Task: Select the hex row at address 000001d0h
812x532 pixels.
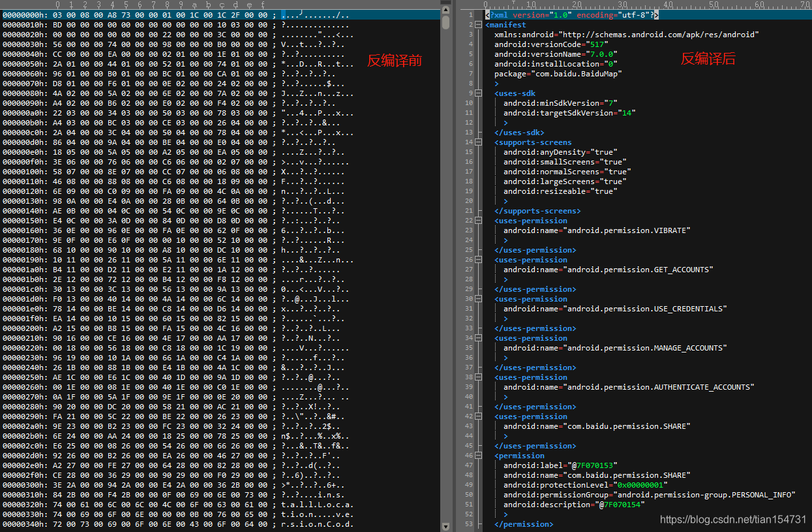Action: (179, 299)
